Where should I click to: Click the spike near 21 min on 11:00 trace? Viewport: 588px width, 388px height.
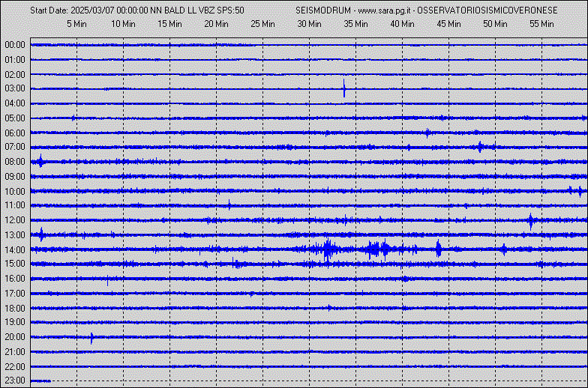[x=229, y=205]
